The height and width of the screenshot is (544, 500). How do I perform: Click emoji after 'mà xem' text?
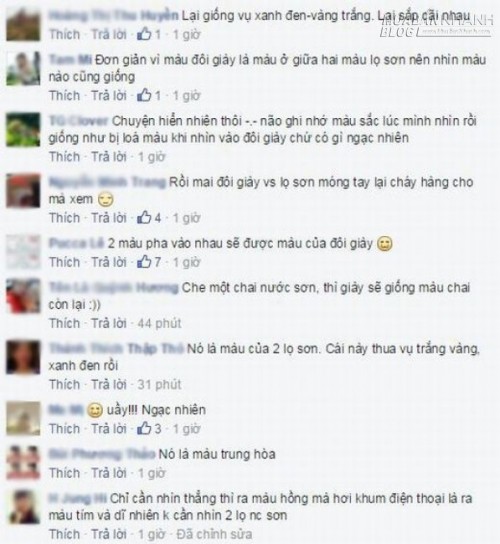tap(105, 199)
